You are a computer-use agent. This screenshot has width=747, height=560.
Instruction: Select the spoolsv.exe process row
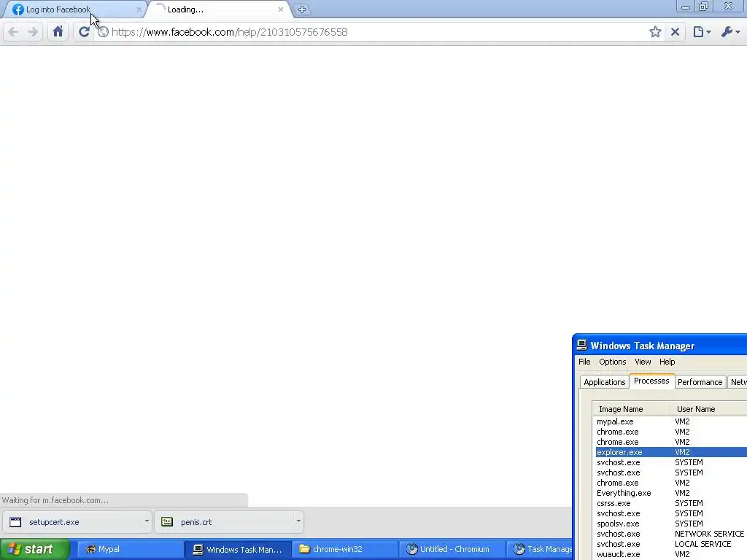(x=671, y=524)
